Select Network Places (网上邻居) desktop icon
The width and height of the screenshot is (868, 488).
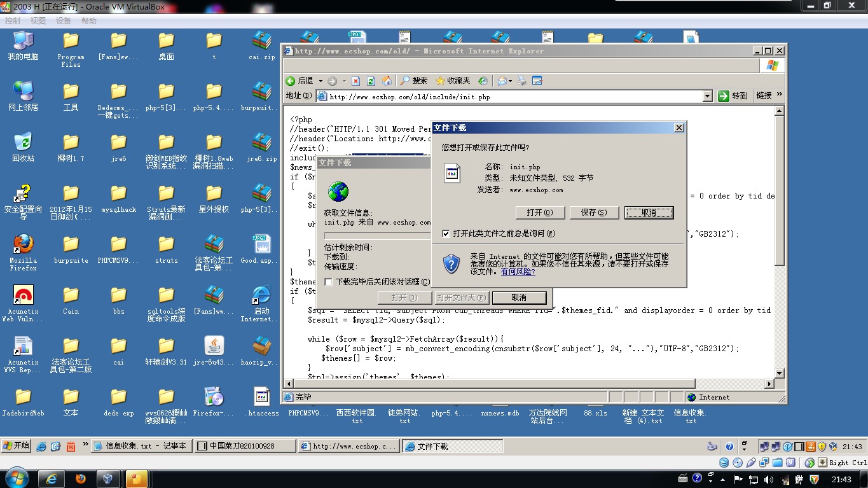tap(24, 97)
